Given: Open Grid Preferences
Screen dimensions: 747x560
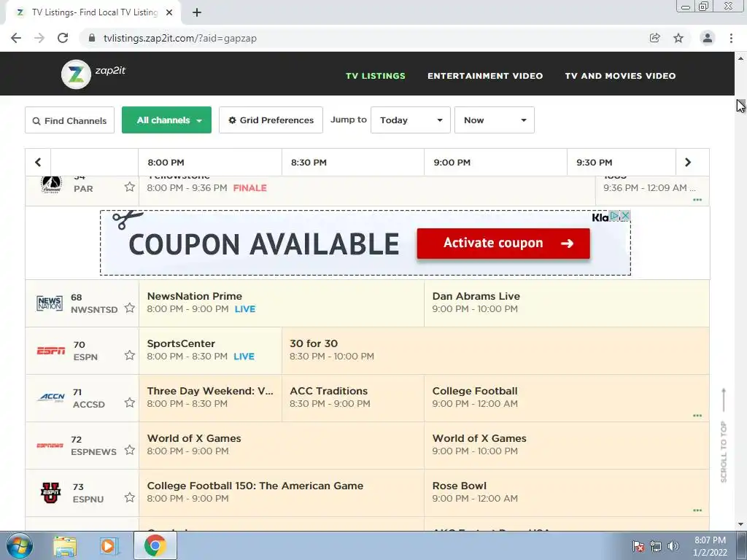Looking at the screenshot, I should tap(271, 120).
